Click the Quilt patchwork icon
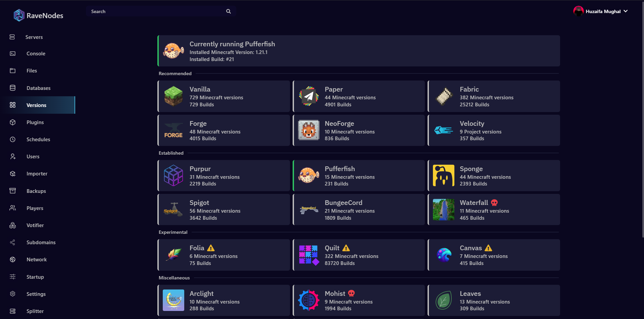This screenshot has height=319, width=644. (x=309, y=255)
